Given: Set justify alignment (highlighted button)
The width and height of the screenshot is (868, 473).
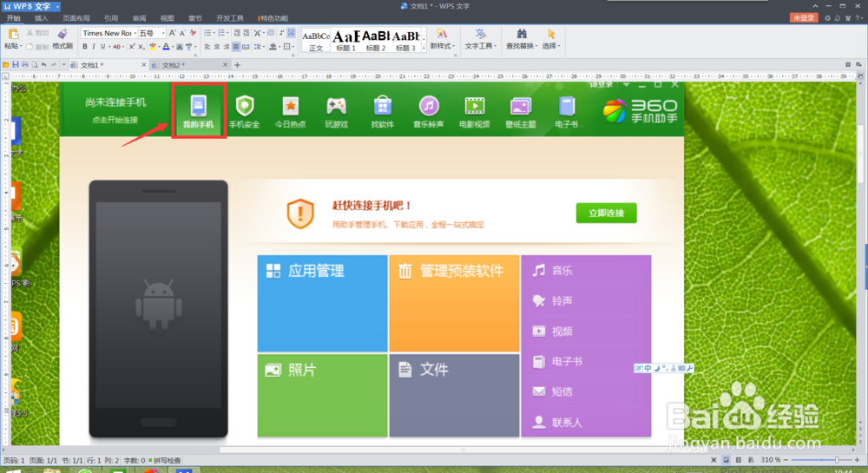Looking at the screenshot, I should [236, 47].
